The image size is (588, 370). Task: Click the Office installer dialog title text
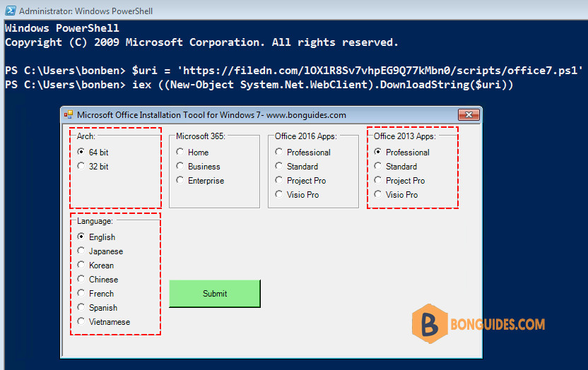pyautogui.click(x=211, y=115)
